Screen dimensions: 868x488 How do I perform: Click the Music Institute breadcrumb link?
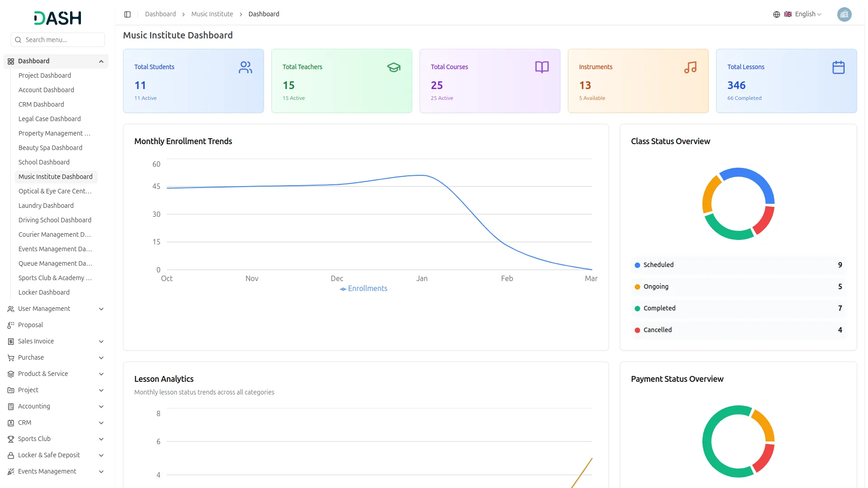(212, 14)
